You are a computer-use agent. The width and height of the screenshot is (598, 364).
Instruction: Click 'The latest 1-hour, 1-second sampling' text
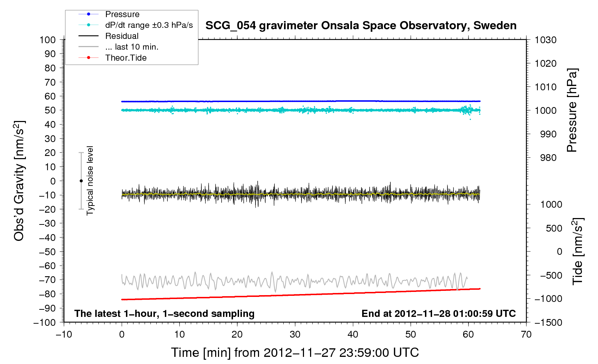click(164, 314)
